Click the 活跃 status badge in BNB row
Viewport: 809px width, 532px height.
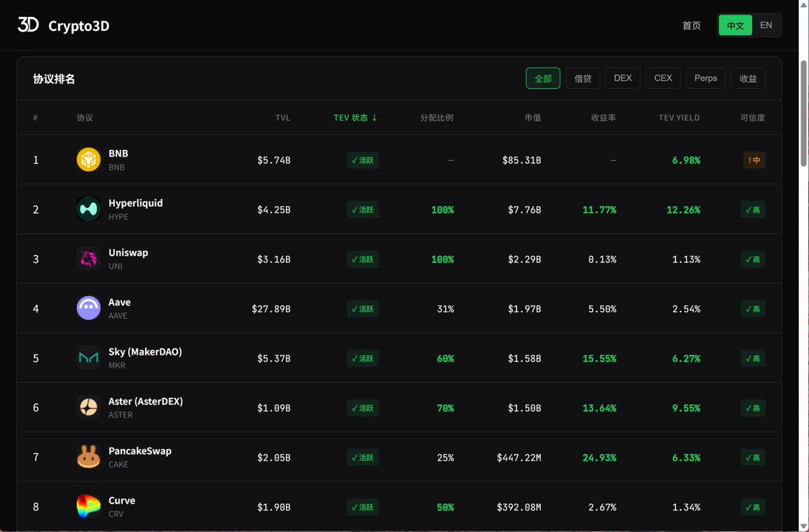[x=363, y=160]
